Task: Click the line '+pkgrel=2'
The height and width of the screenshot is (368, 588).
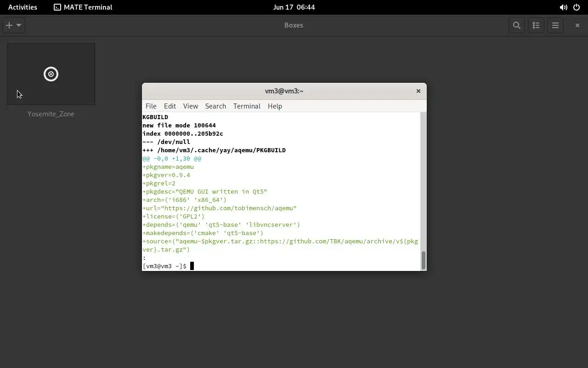Action: coord(159,183)
